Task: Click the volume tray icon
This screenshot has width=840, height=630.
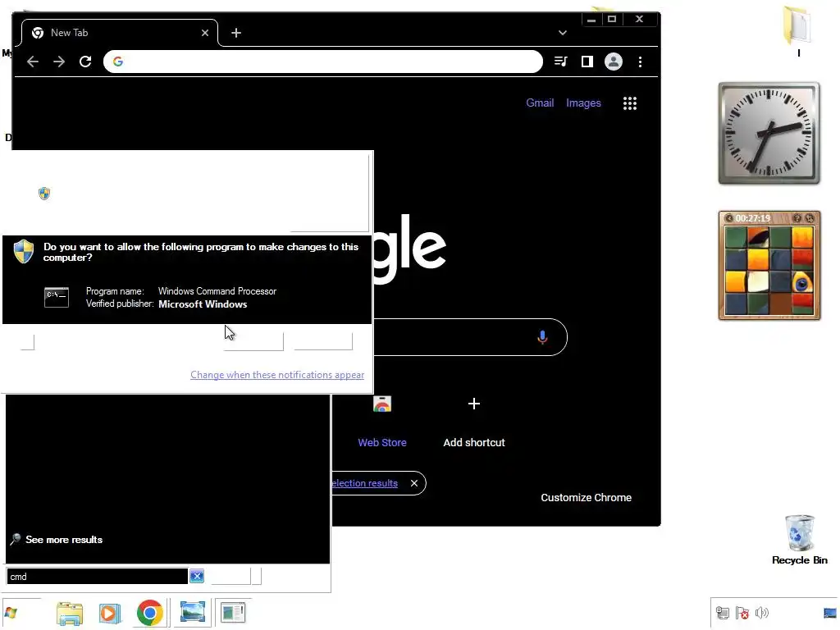Action: 762,612
